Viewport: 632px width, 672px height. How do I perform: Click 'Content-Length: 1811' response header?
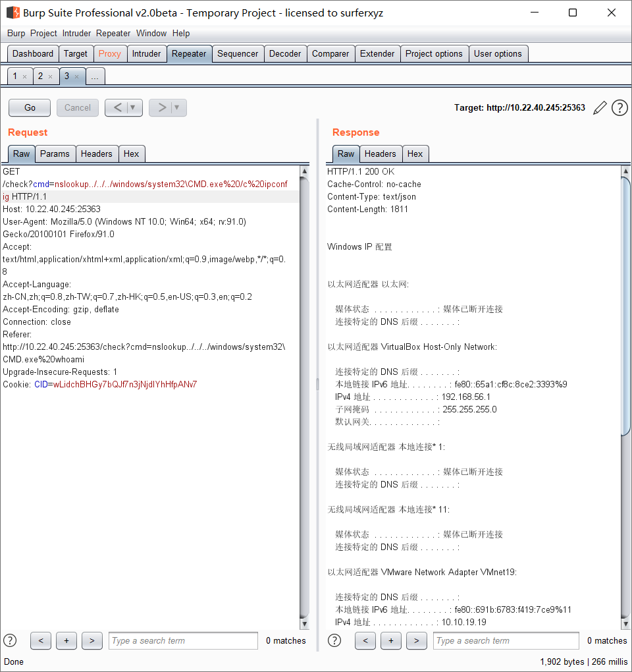pos(367,209)
